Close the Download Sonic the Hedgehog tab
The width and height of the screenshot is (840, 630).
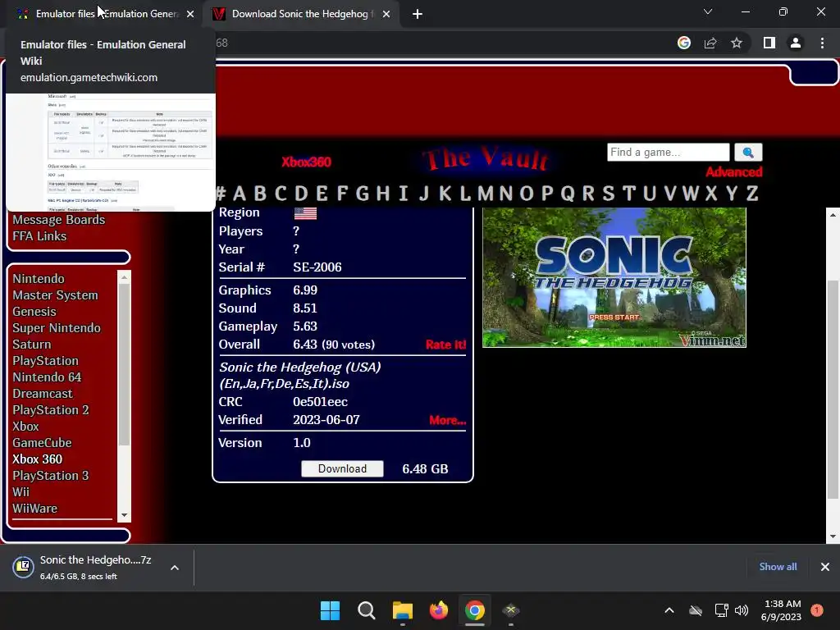tap(386, 14)
